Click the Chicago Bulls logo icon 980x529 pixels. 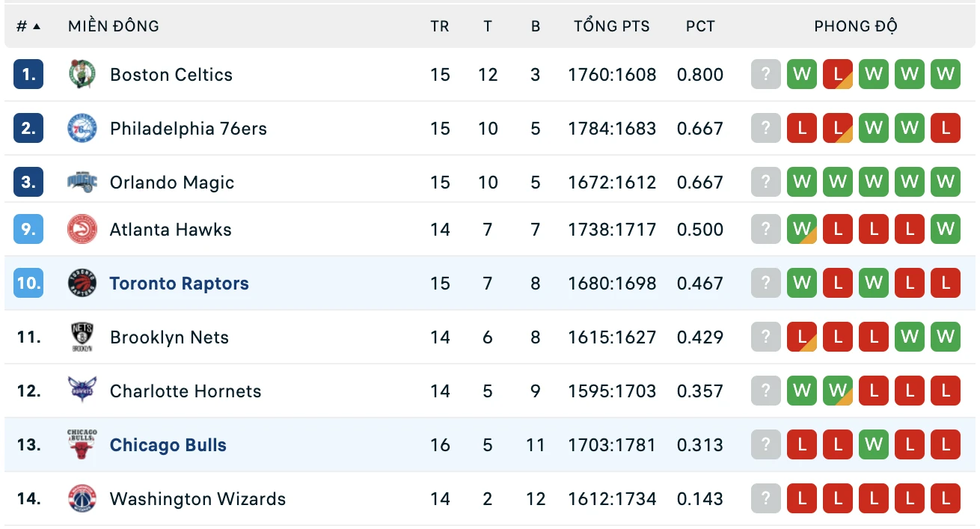tap(82, 445)
